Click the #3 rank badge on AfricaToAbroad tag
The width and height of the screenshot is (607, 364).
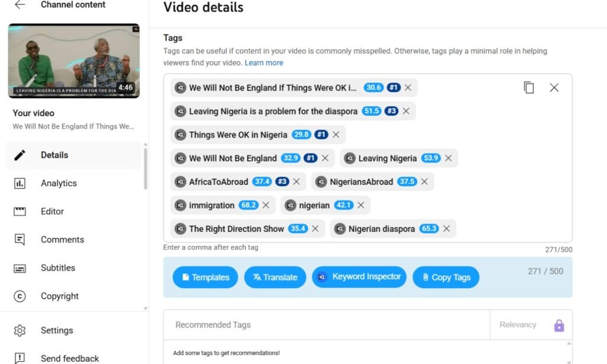[x=282, y=182]
